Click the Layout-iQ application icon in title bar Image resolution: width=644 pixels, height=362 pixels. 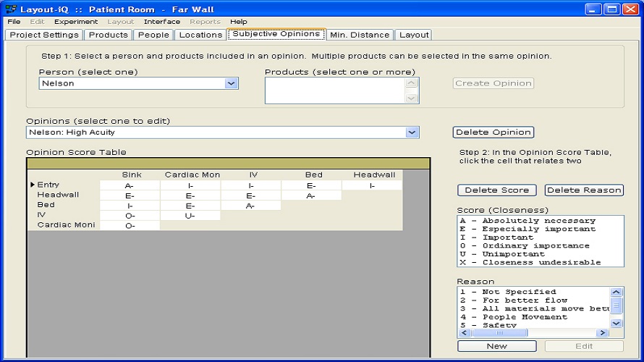pyautogui.click(x=11, y=9)
